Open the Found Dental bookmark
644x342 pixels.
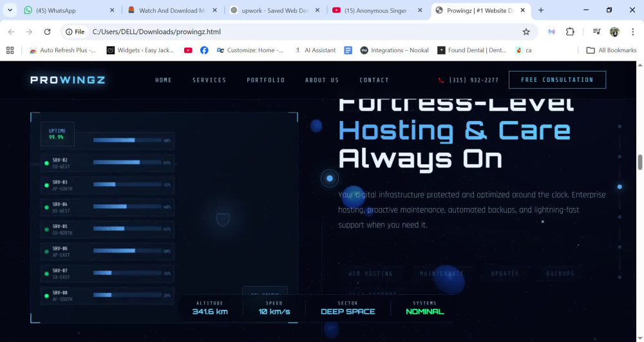(471, 50)
